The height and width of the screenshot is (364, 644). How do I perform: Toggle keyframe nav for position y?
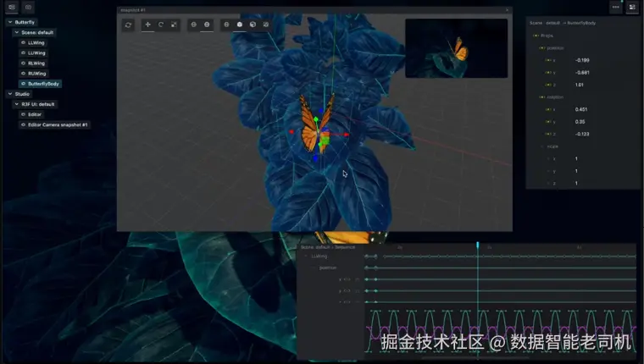click(548, 73)
